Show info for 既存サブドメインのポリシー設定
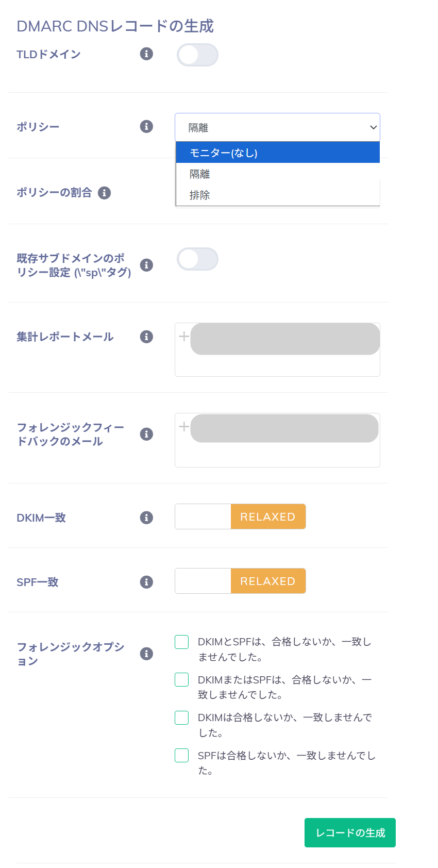This screenshot has height=868, width=438. pyautogui.click(x=146, y=265)
